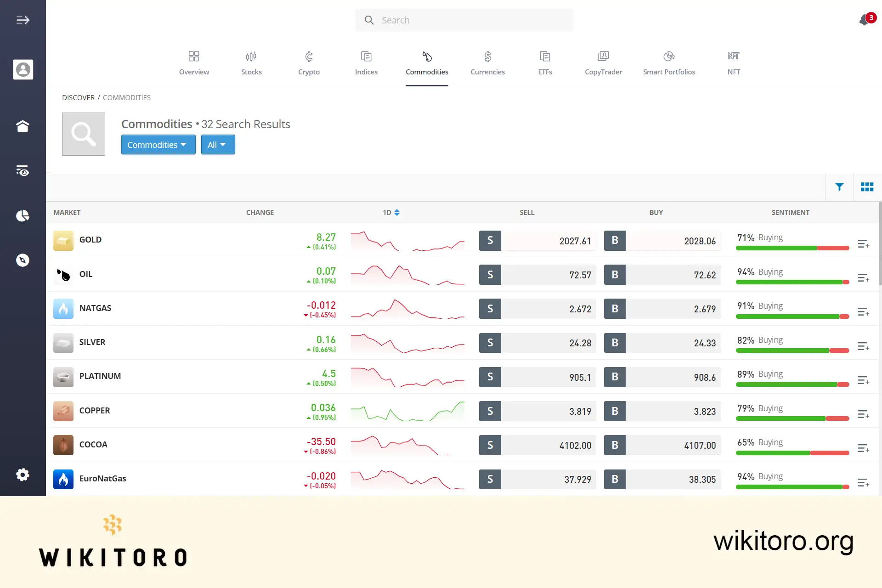This screenshot has width=882, height=588.
Task: Click the Commodities tab icon
Action: (427, 56)
